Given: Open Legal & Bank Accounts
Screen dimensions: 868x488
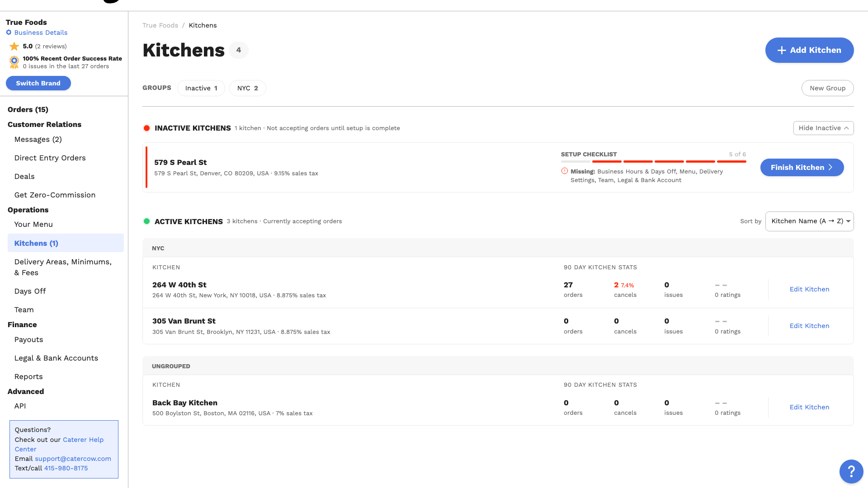Looking at the screenshot, I should [56, 358].
